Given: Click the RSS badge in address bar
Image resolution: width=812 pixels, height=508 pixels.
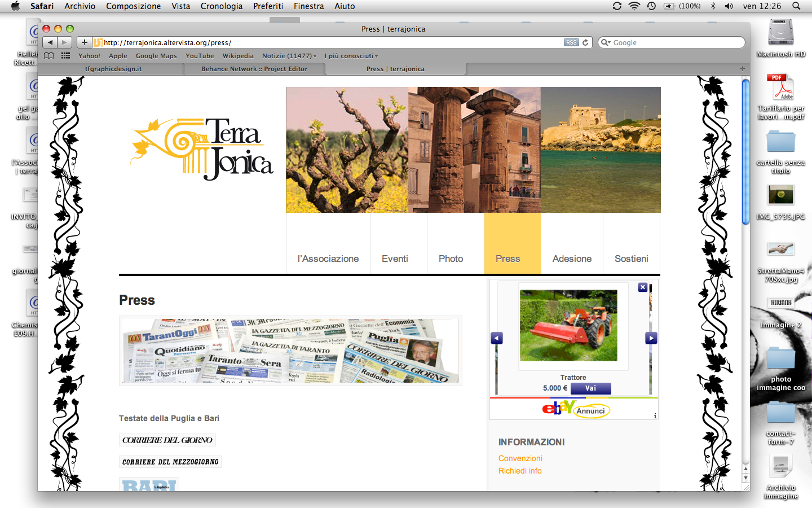Looking at the screenshot, I should (x=571, y=42).
